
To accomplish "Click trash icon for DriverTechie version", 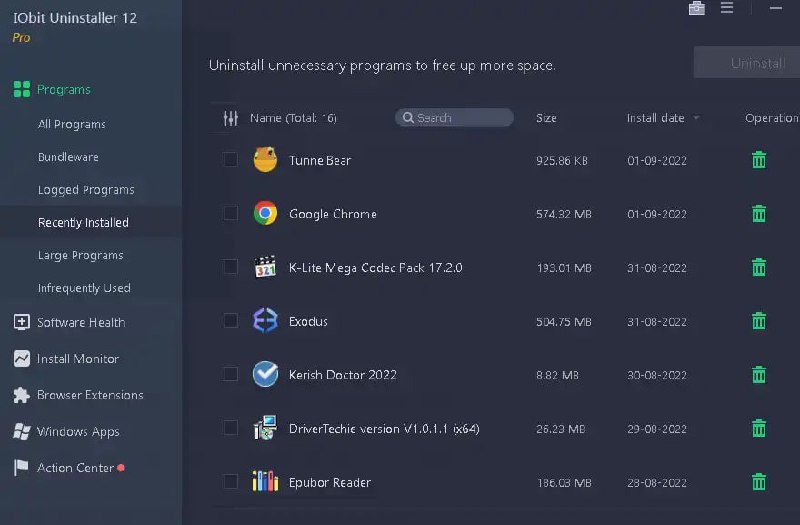I will click(x=759, y=428).
